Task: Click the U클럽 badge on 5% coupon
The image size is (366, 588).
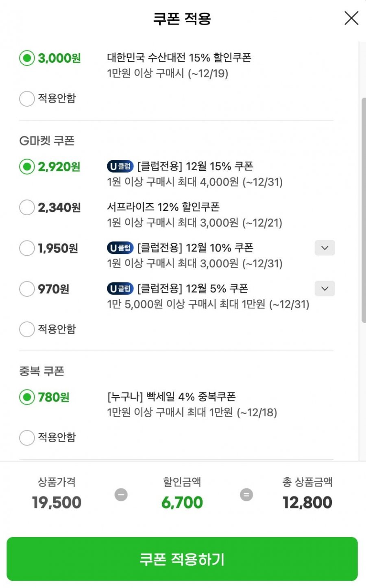Action: coord(120,289)
